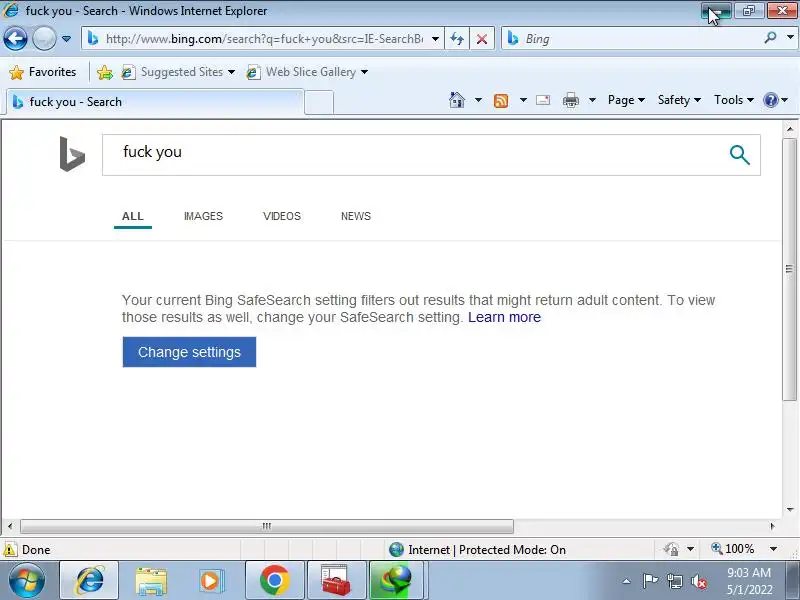Expand the address bar autocomplete dropdown
This screenshot has width=800, height=600.
pyautogui.click(x=435, y=39)
